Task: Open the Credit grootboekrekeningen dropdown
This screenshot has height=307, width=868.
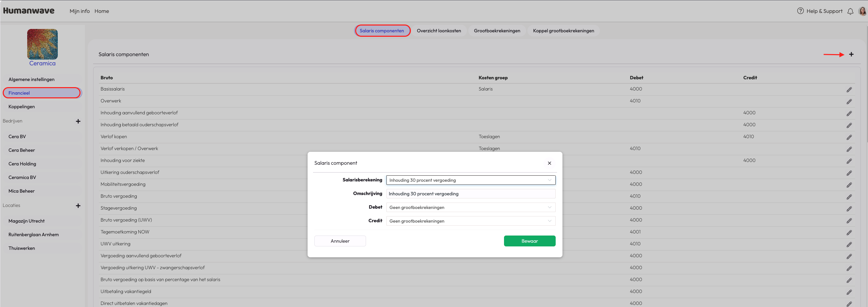Action: tap(471, 221)
